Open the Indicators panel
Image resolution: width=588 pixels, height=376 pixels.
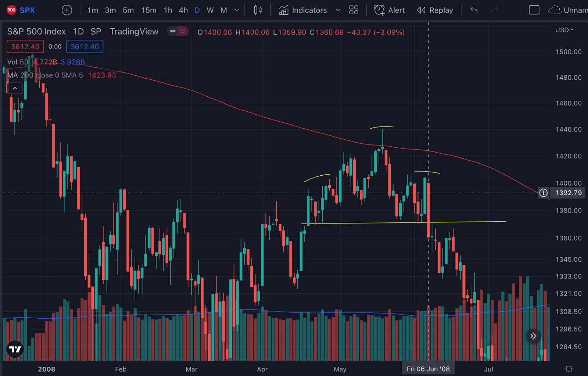coord(303,10)
